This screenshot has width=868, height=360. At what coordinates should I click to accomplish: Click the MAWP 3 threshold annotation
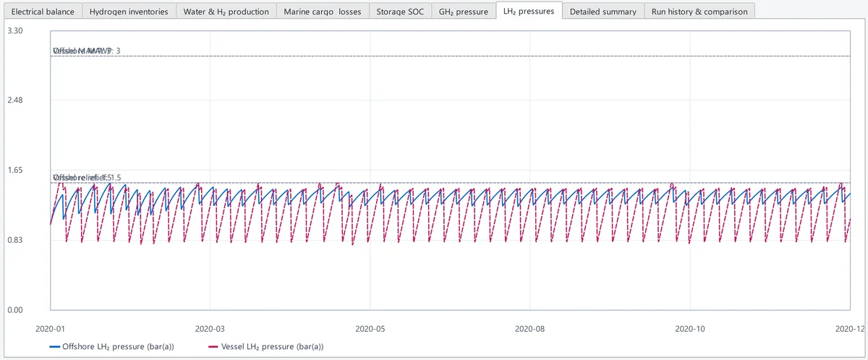87,51
